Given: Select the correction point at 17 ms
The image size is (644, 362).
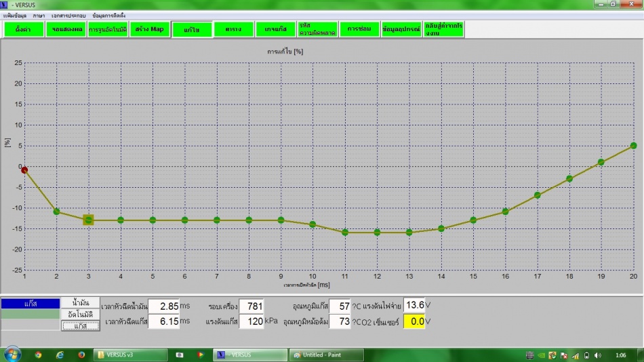Looking at the screenshot, I should (x=537, y=195).
